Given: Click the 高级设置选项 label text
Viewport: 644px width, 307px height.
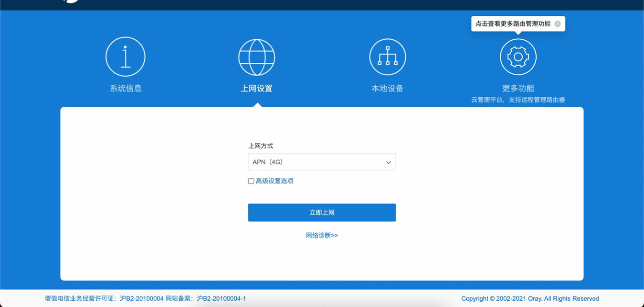Looking at the screenshot, I should point(275,181).
